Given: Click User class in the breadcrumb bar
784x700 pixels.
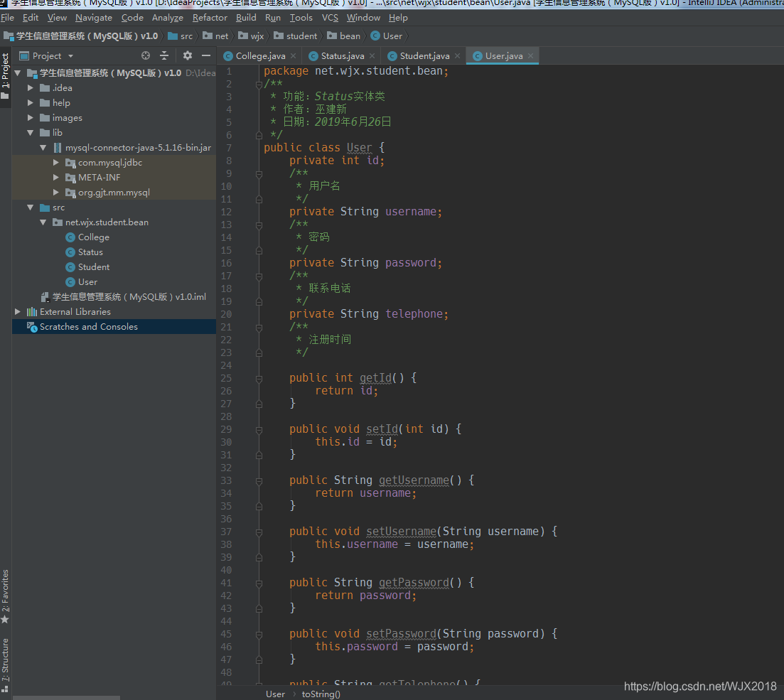Looking at the screenshot, I should (387, 36).
